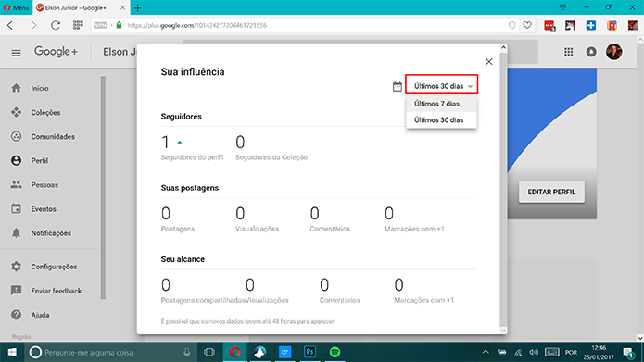Image resolution: width=644 pixels, height=362 pixels.
Task: Switch to the Elson Junior Google+ tab
Action: click(x=76, y=7)
